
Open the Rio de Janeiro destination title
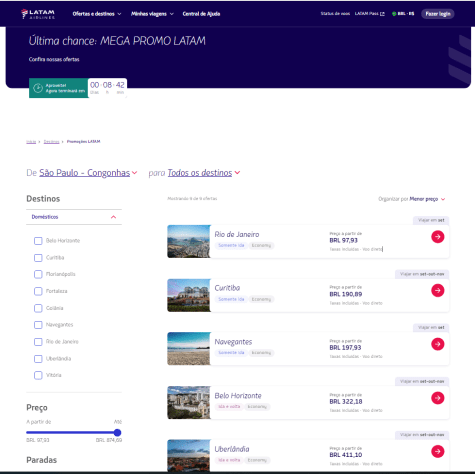(237, 234)
